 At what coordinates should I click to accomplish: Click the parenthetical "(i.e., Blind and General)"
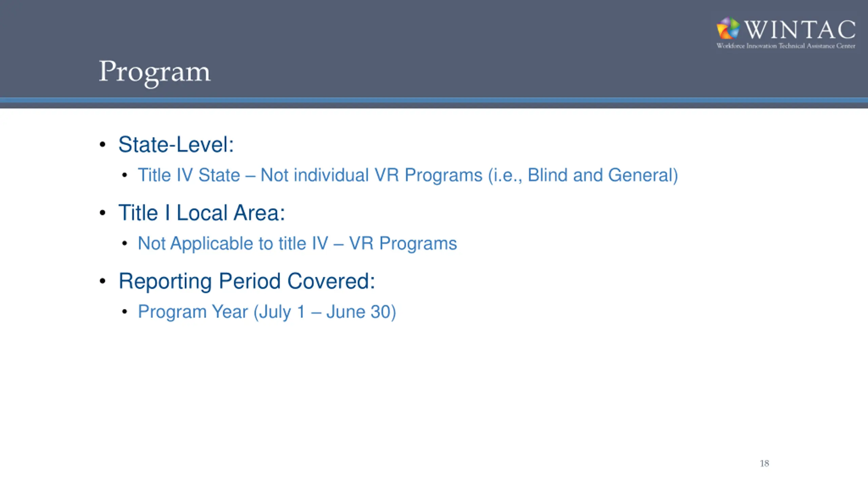583,175
